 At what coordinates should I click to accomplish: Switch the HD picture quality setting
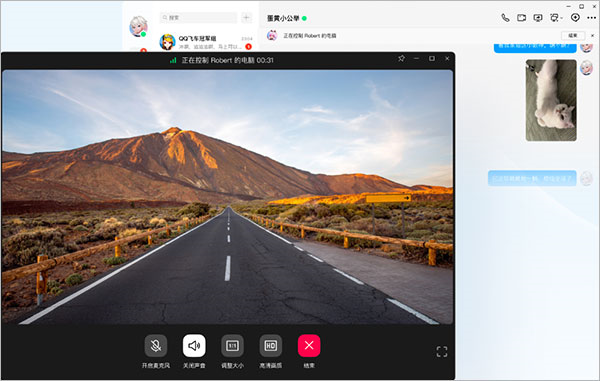click(271, 346)
